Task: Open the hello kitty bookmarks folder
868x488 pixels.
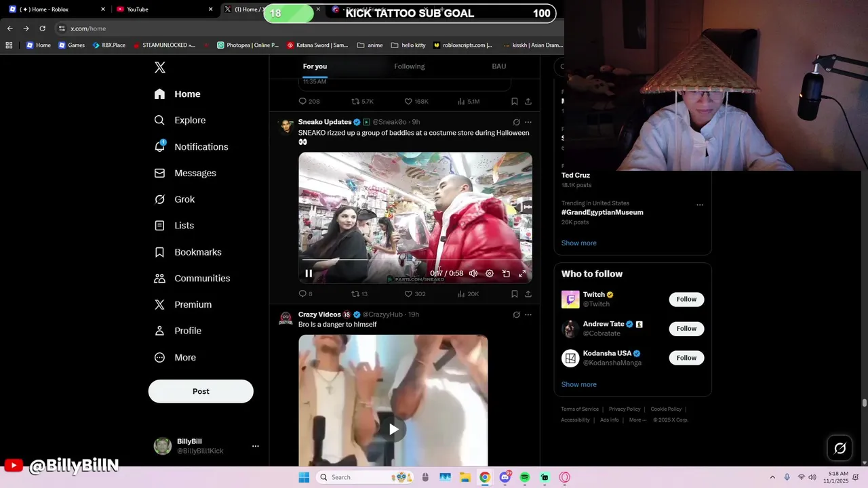Action: 408,45
